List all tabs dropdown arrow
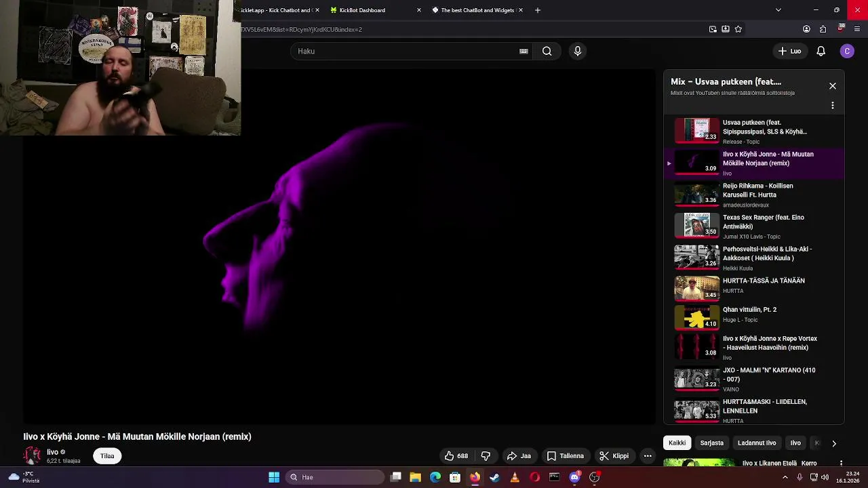 pos(778,10)
